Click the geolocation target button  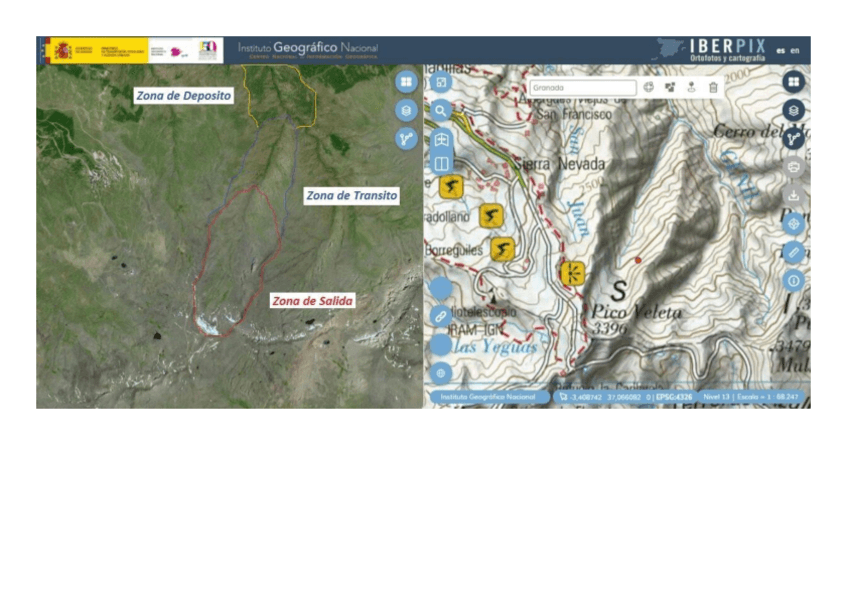coord(793,224)
